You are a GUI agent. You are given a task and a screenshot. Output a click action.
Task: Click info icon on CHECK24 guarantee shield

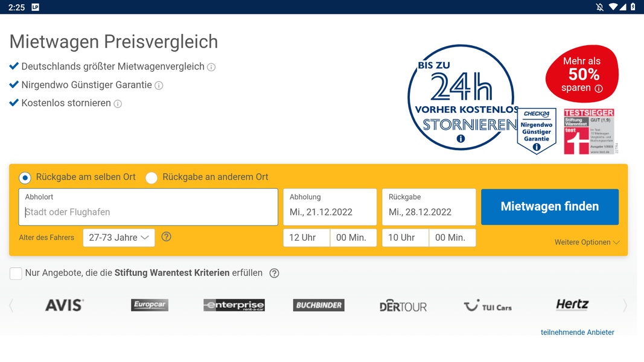[537, 147]
